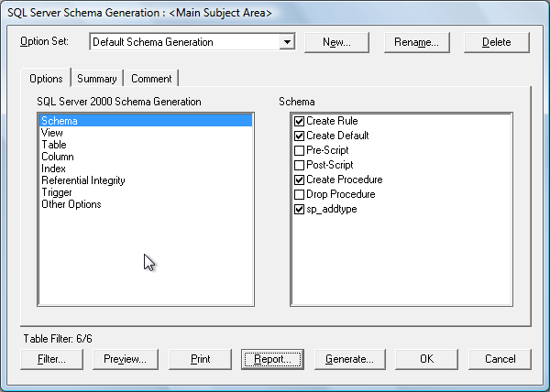Image resolution: width=550 pixels, height=392 pixels.
Task: Click the Generate... button
Action: [x=350, y=359]
